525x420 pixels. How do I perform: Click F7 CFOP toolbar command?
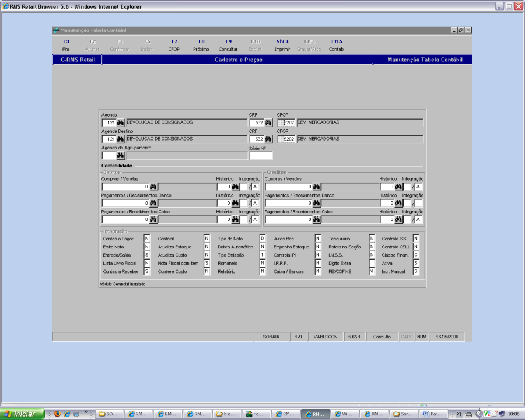pyautogui.click(x=174, y=45)
